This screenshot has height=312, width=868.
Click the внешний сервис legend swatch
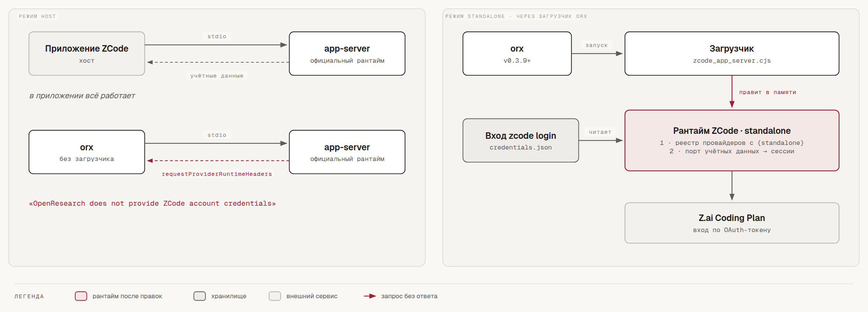tap(275, 296)
